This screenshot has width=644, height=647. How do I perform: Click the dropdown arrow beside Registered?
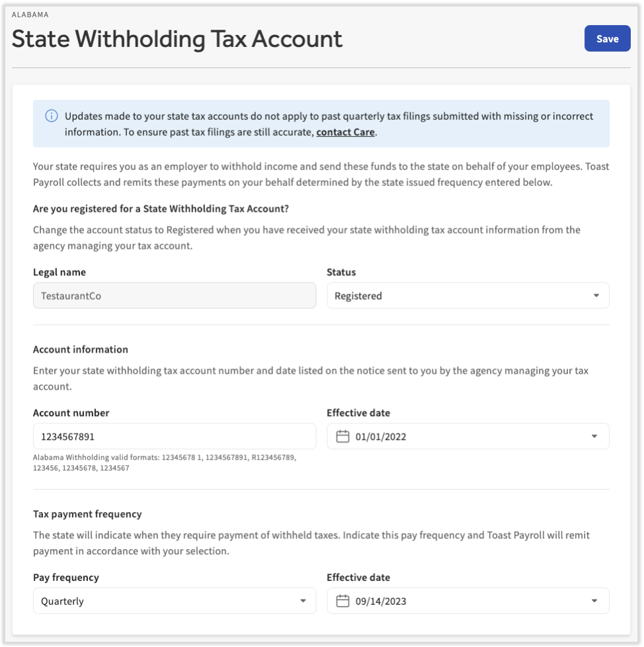597,296
